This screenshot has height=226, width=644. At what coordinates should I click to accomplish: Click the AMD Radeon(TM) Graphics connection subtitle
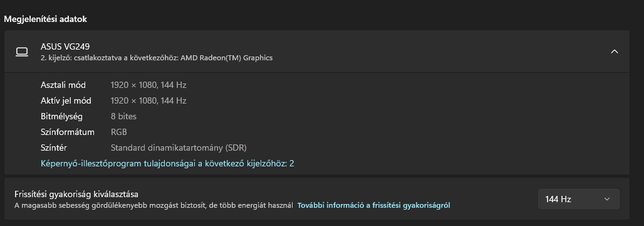(x=157, y=58)
